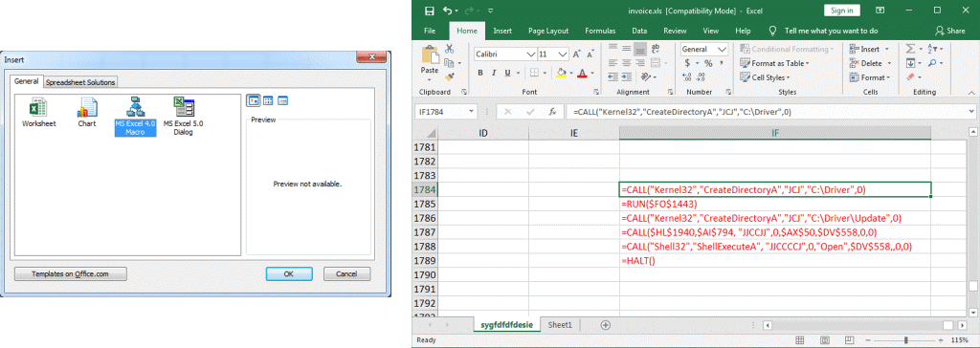Center text horizontally
Viewport: 980px width, 348px height.
[626, 62]
